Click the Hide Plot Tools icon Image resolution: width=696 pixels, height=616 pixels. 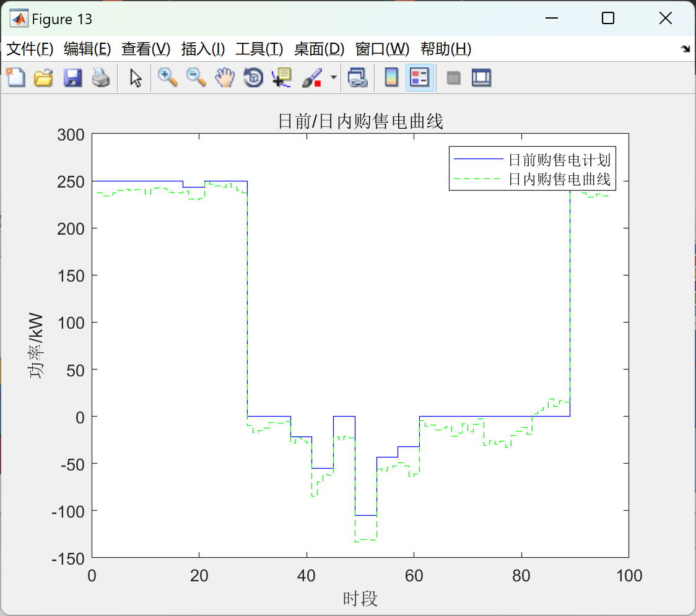coord(453,77)
